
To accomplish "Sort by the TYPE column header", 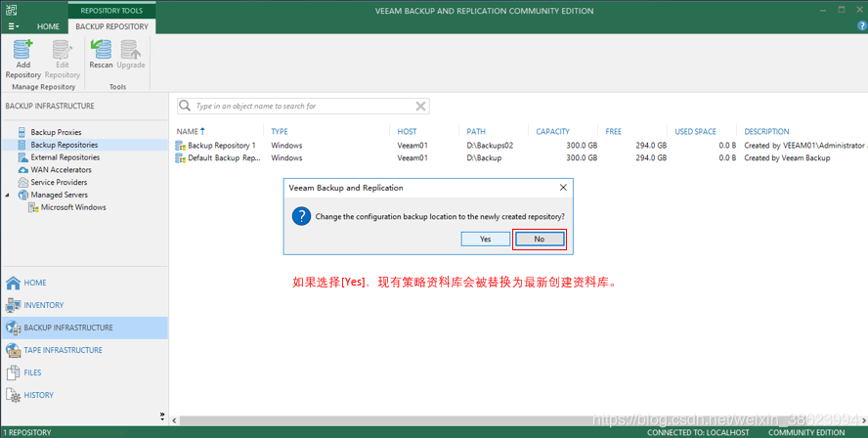I will coord(280,131).
